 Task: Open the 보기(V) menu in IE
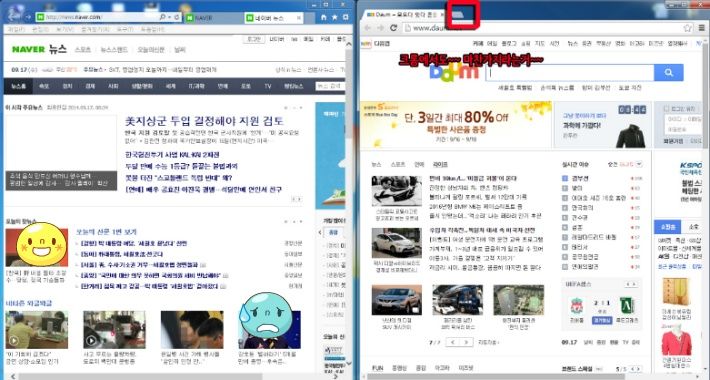click(65, 29)
